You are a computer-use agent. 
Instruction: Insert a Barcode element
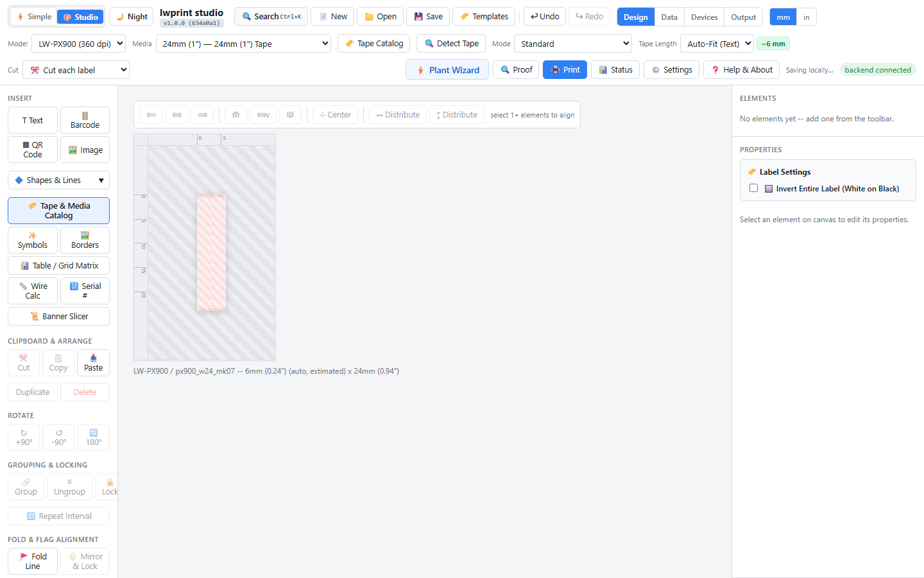[85, 120]
